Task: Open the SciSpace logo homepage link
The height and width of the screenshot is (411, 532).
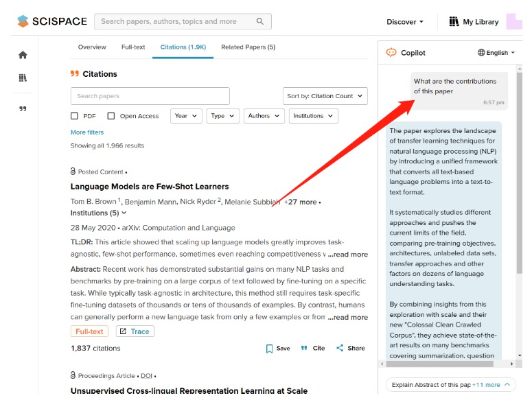Action: [x=52, y=21]
